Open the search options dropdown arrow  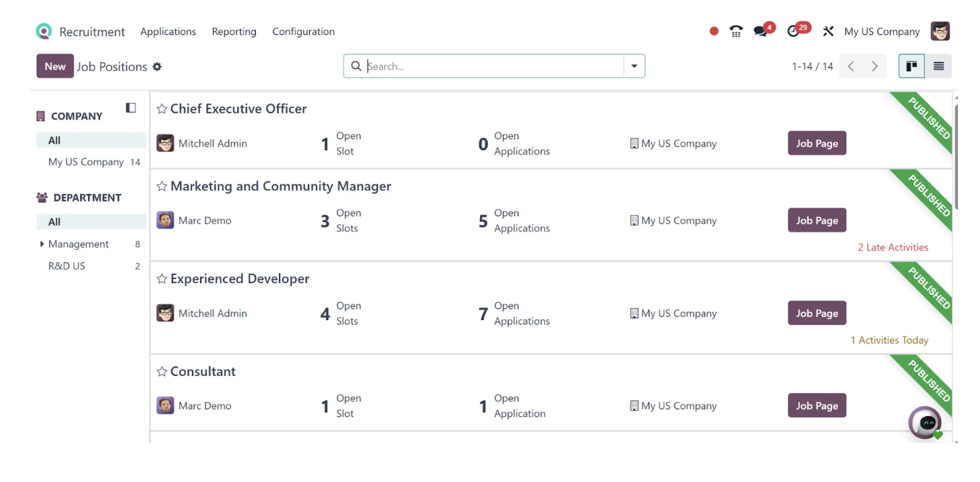pyautogui.click(x=634, y=66)
